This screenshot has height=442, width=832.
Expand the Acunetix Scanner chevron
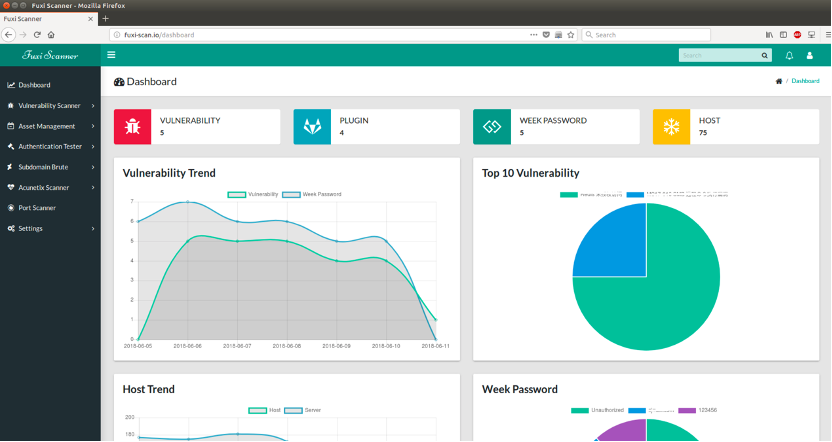[93, 187]
